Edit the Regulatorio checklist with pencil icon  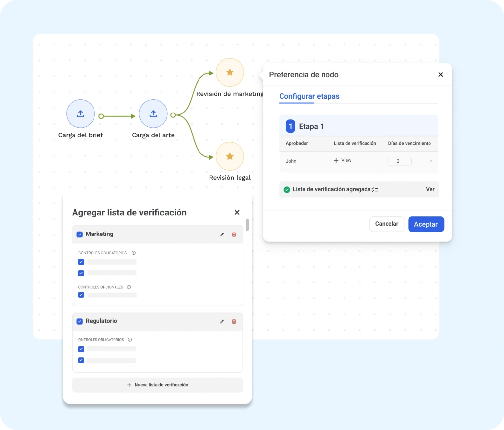(x=222, y=322)
